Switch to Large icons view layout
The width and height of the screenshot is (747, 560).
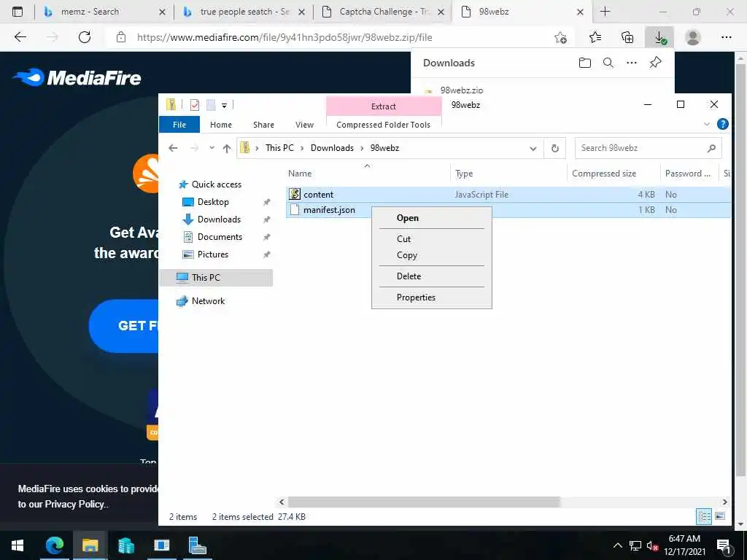[720, 516]
